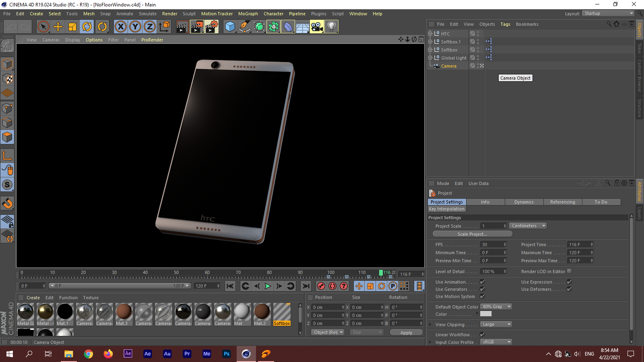Enable the Axis mode tool

click(7, 156)
